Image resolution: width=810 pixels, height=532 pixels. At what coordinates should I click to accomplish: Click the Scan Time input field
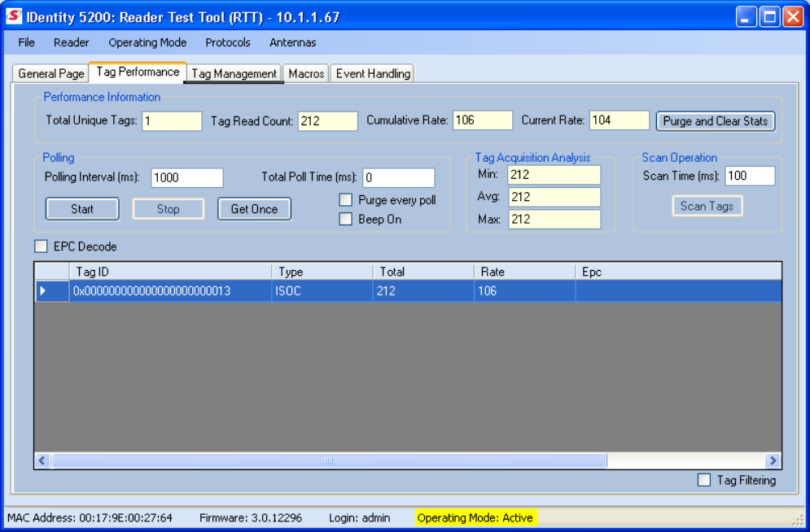(x=750, y=176)
